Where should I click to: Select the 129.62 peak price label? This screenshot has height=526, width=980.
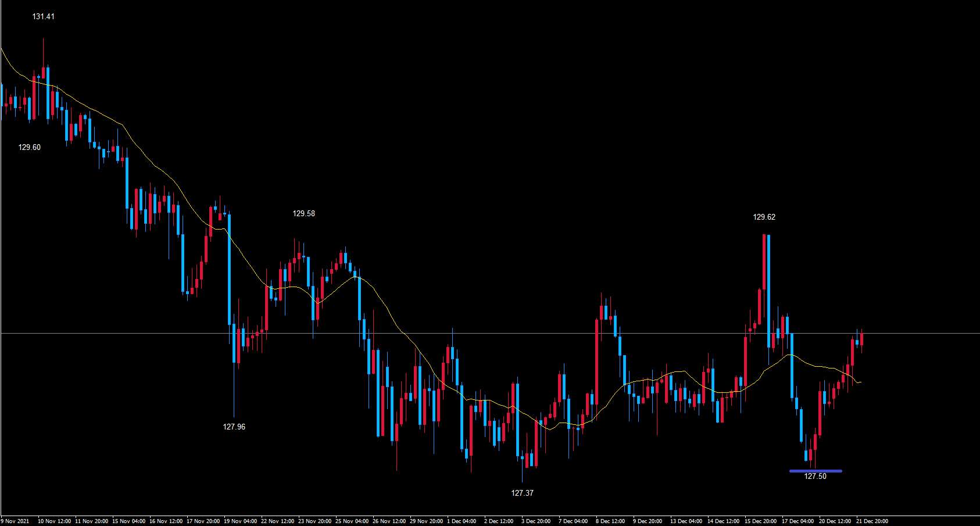(x=764, y=217)
